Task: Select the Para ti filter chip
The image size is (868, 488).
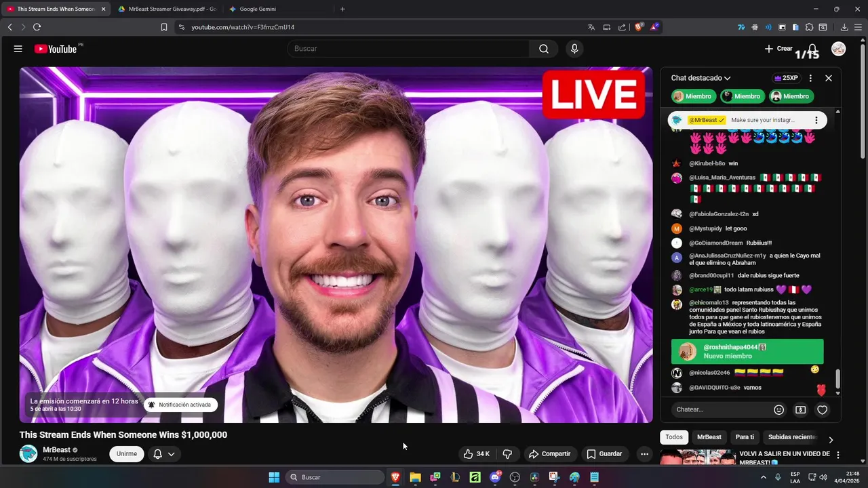Action: [745, 437]
